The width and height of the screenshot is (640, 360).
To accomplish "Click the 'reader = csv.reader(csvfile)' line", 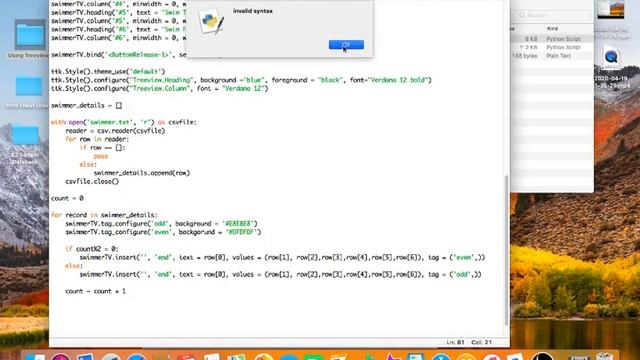I will (115, 131).
